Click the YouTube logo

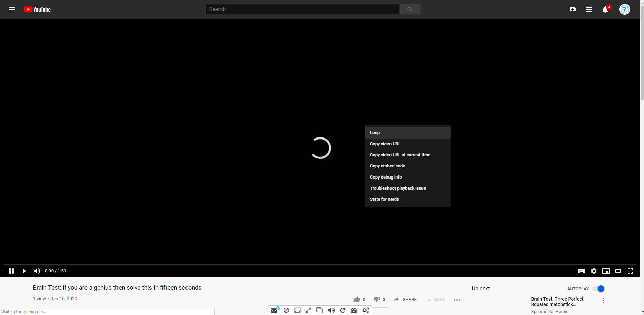(x=37, y=9)
